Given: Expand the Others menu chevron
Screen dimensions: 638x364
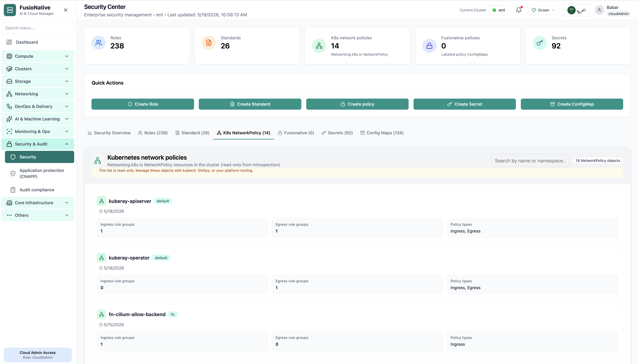Looking at the screenshot, I should tap(67, 215).
